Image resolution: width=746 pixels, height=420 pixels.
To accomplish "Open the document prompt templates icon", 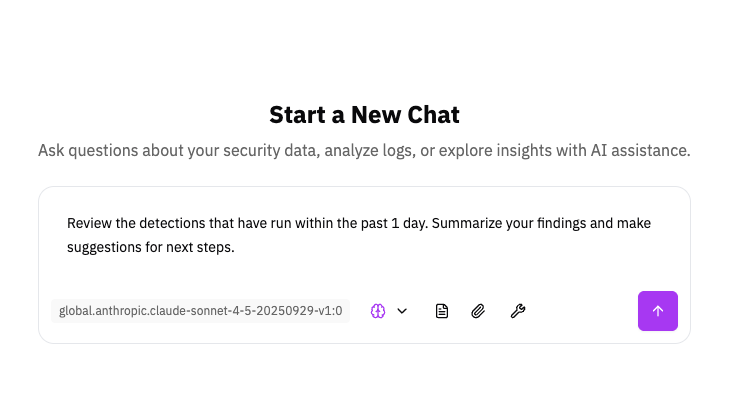I will pos(442,311).
